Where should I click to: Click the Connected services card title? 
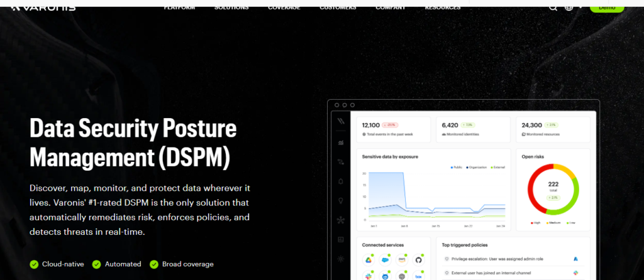[x=383, y=245]
